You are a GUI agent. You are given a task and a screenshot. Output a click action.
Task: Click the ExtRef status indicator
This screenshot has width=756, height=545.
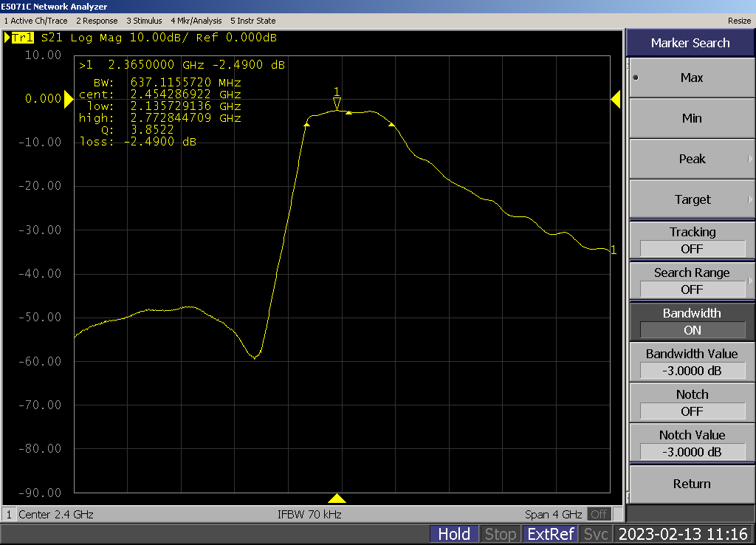(x=550, y=534)
